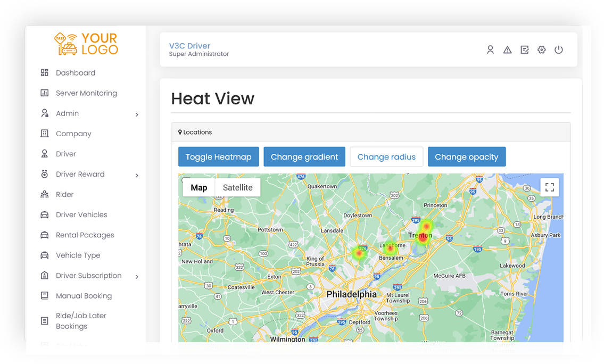The height and width of the screenshot is (364, 604).
Task: Expand the Driver Reward submenu chevron
Action: [137, 175]
